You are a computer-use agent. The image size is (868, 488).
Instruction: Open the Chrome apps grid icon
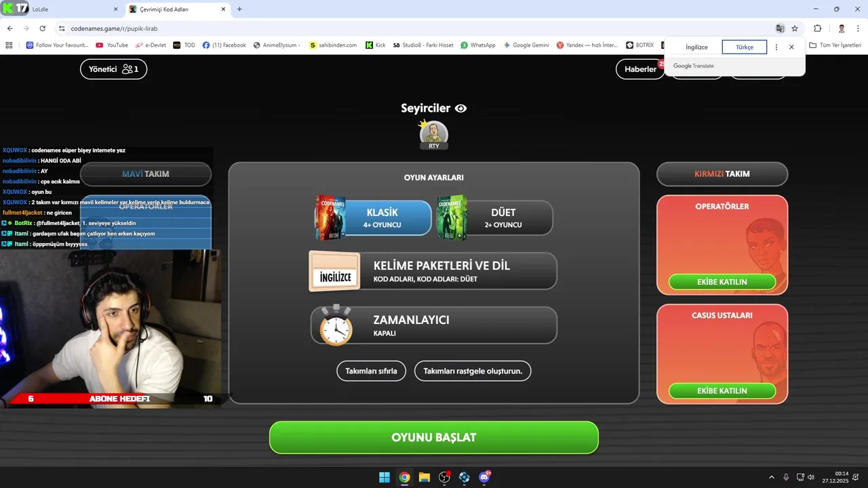click(9, 45)
